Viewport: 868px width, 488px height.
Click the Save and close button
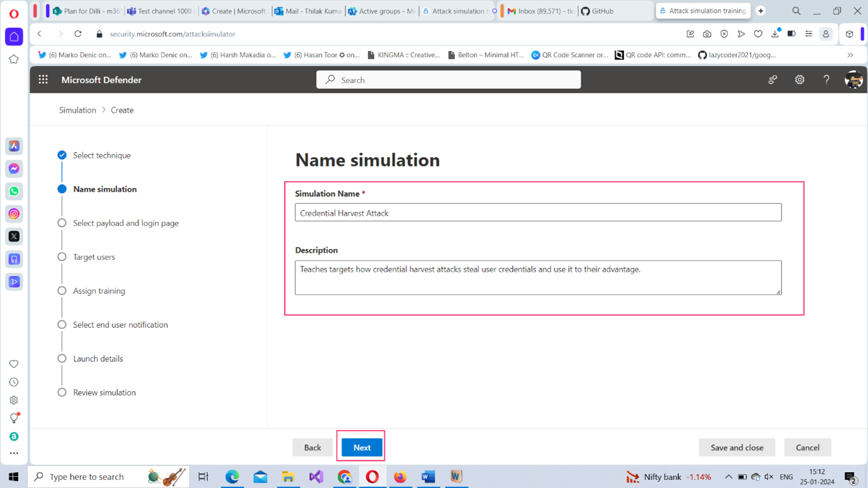(x=736, y=448)
